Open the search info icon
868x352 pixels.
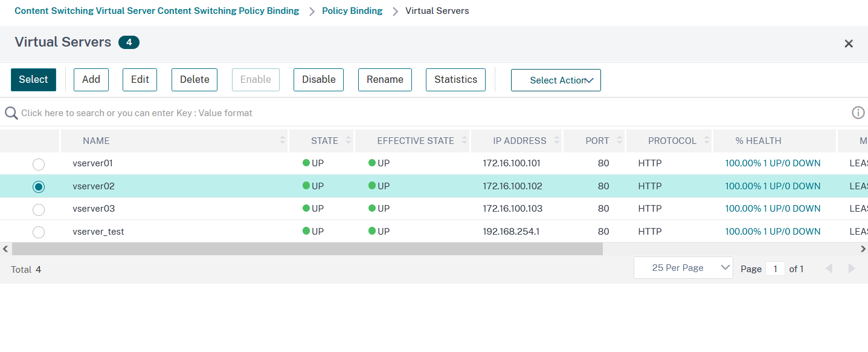[x=858, y=112]
